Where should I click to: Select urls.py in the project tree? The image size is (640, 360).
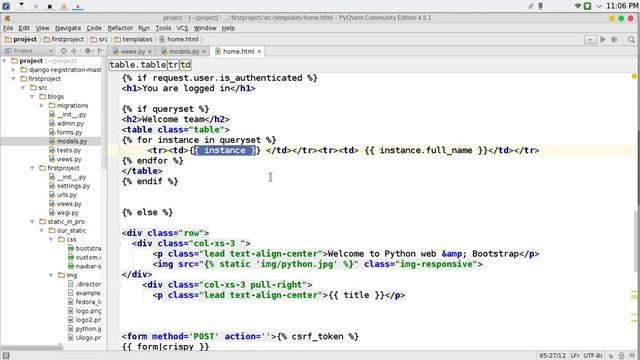[x=63, y=195]
